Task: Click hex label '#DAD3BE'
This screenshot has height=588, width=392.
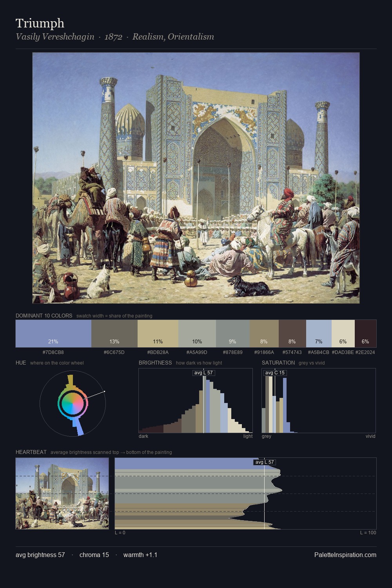Action: tap(343, 352)
